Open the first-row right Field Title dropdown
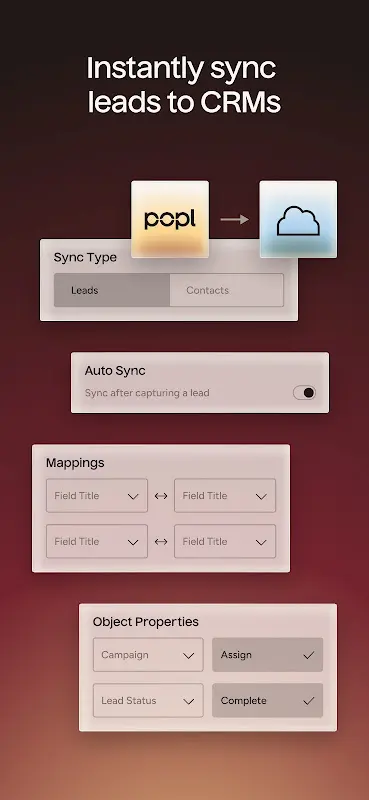 (225, 495)
